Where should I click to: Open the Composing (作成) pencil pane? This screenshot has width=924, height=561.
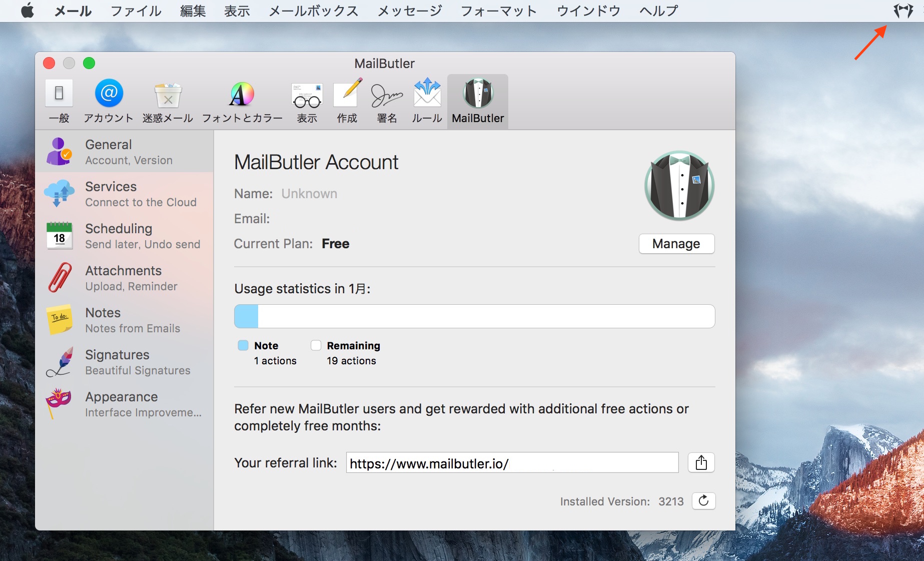(x=347, y=102)
